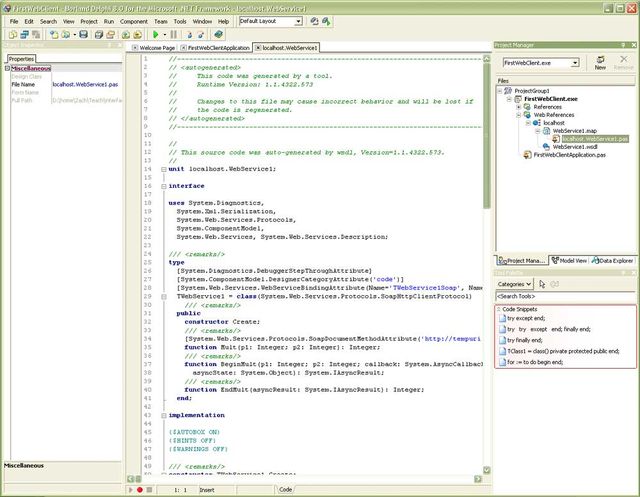Switch to the Data Explorer tab

pyautogui.click(x=612, y=260)
